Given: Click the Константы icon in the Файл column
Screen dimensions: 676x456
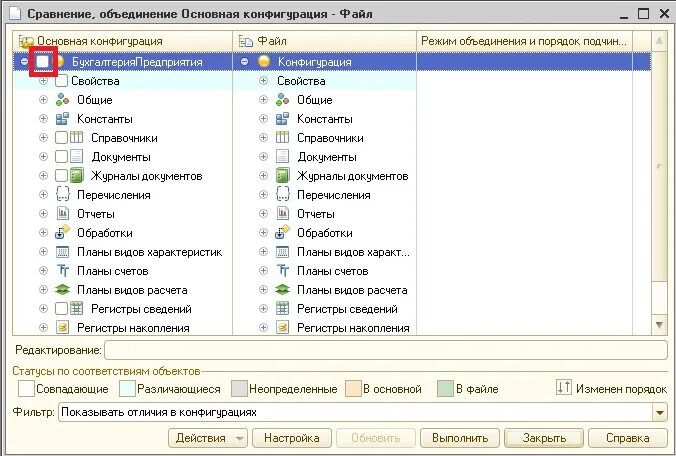Looking at the screenshot, I should pos(282,119).
